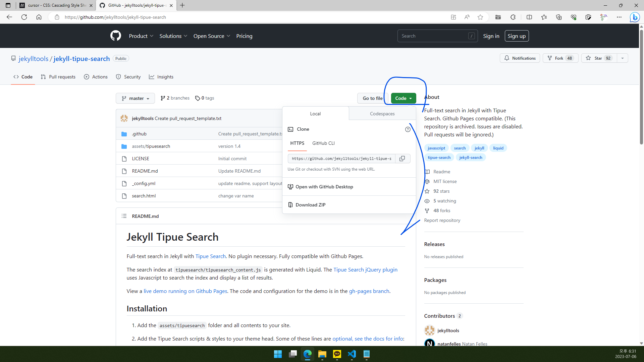
Task: Open the Security tab
Action: coord(128,77)
